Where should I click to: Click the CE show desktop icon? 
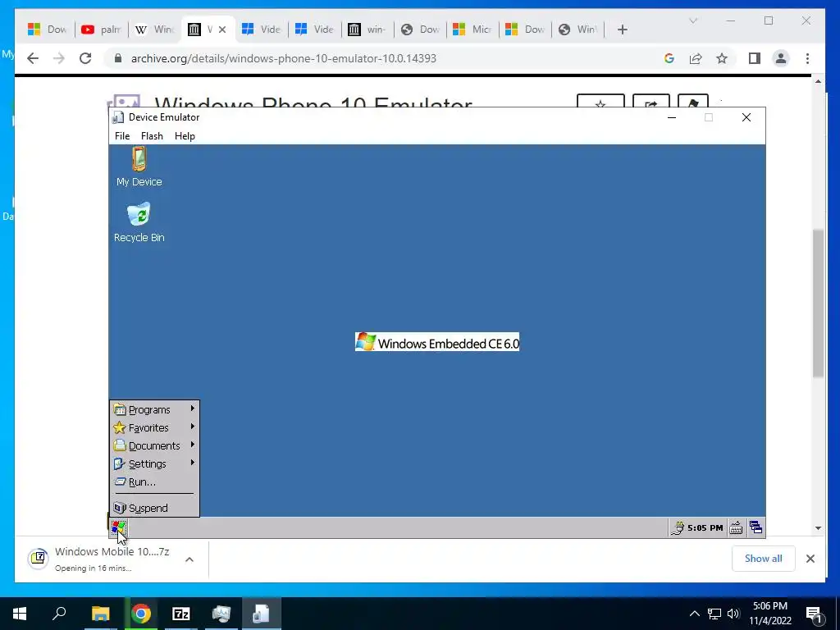coord(756,527)
